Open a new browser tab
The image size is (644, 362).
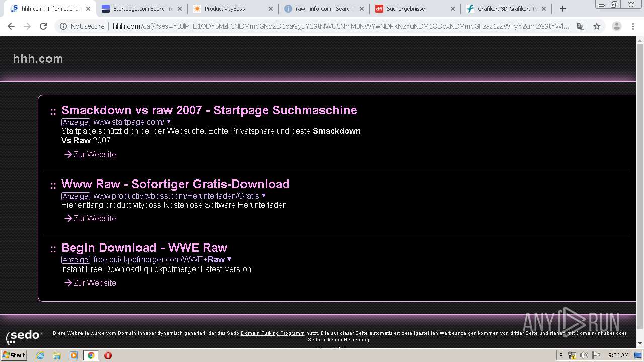click(x=563, y=9)
